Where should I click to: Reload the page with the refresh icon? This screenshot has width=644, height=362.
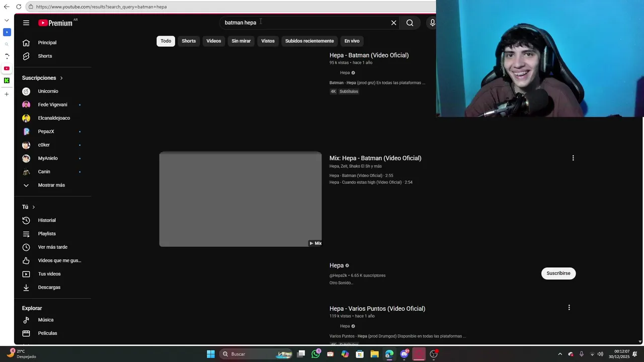[x=19, y=7]
